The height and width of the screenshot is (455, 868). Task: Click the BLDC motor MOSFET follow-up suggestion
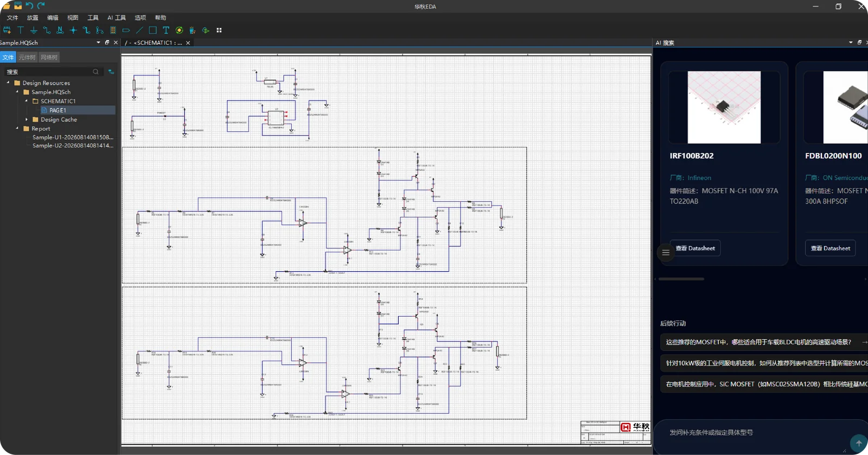tap(764, 342)
